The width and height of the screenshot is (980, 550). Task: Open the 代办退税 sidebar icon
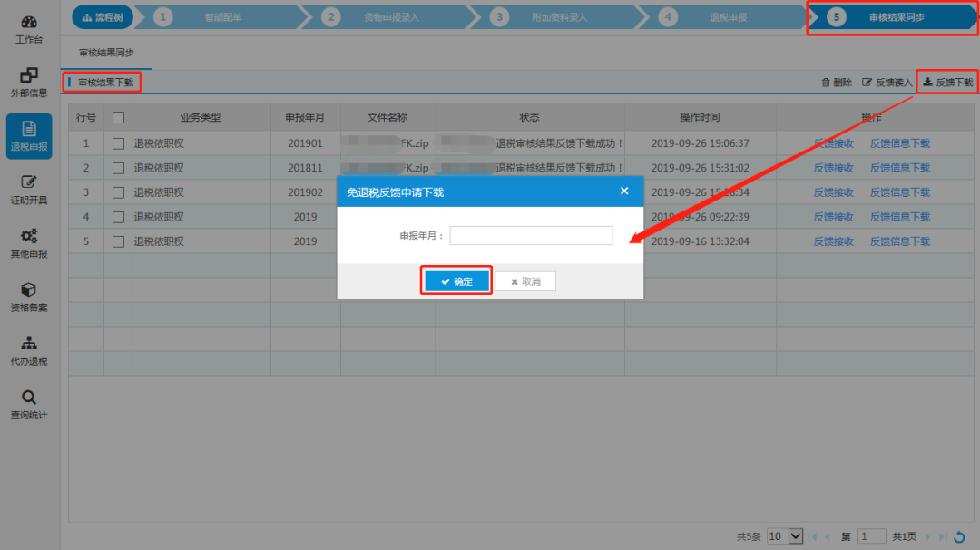tap(29, 351)
